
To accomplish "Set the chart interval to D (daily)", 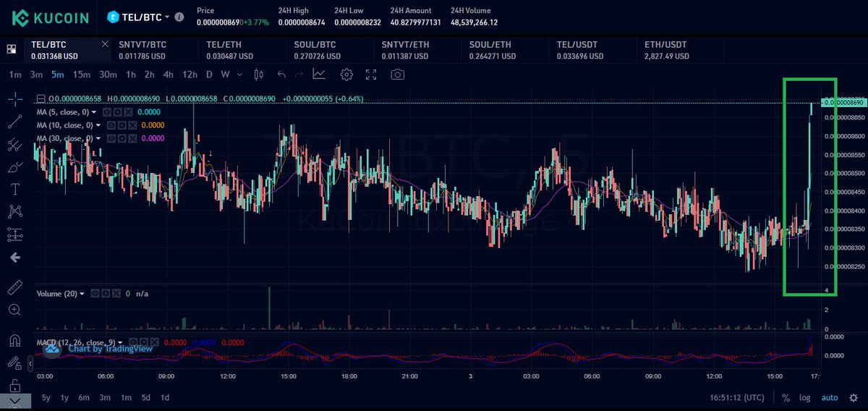I will 209,74.
